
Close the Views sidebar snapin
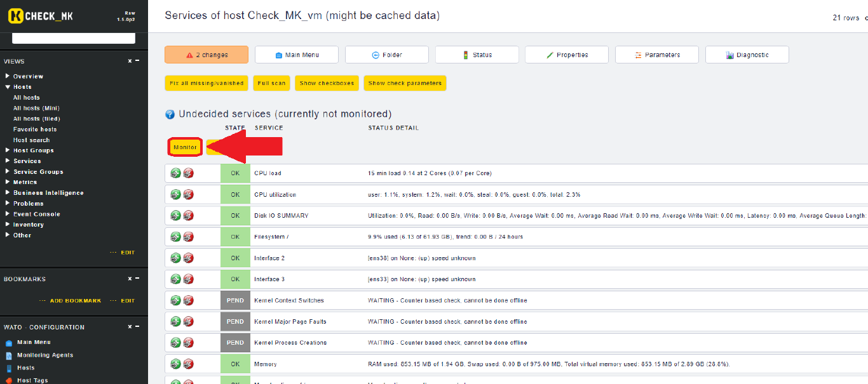[x=130, y=61]
